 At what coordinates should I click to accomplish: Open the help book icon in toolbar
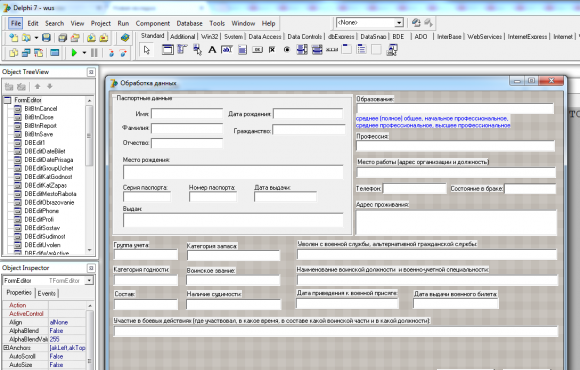pos(125,37)
